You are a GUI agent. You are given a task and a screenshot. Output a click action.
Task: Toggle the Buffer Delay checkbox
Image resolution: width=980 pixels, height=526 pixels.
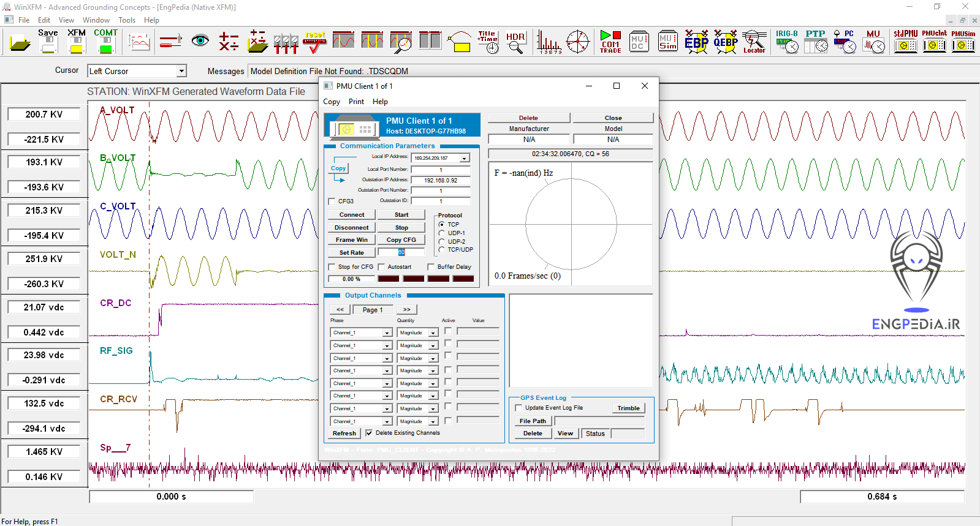click(x=431, y=267)
